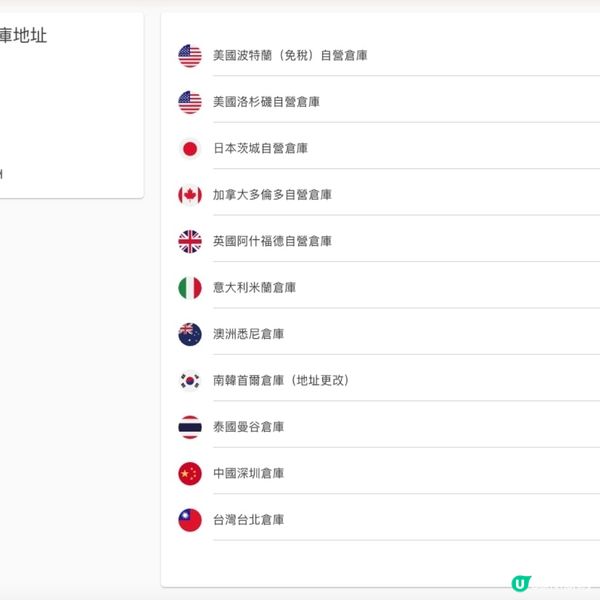Select the Australia flag icon

point(190,334)
